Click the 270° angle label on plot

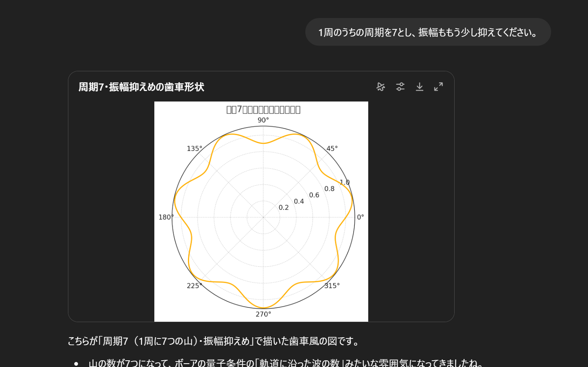tap(263, 314)
